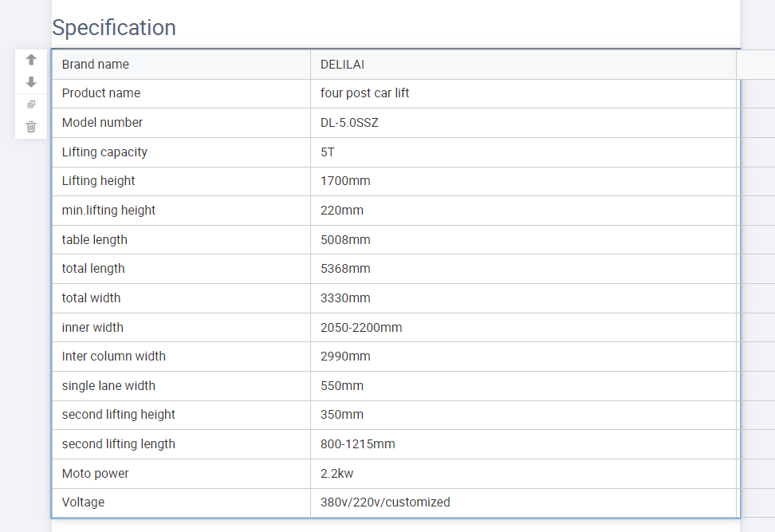Click the 1700mm lifting height value

[345, 181]
